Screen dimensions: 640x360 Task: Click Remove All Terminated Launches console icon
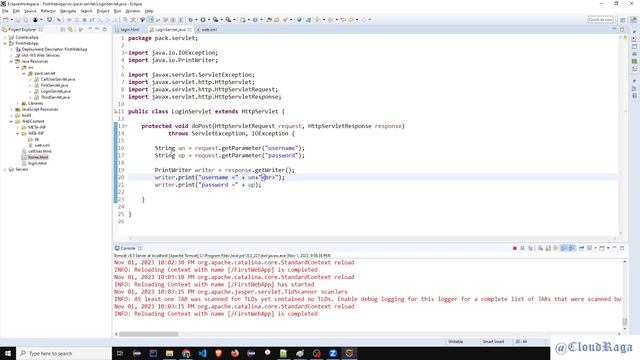(x=531, y=248)
